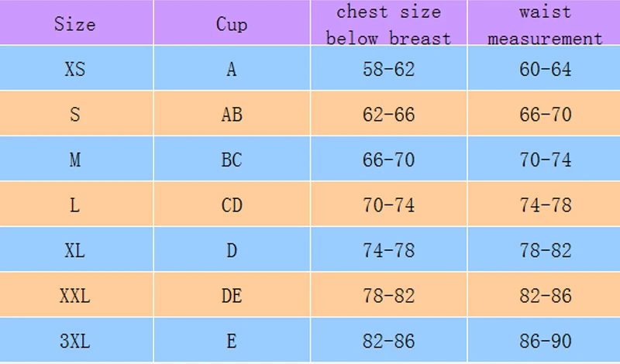Select the XXL size cell
620x364 pixels.
coord(76,294)
